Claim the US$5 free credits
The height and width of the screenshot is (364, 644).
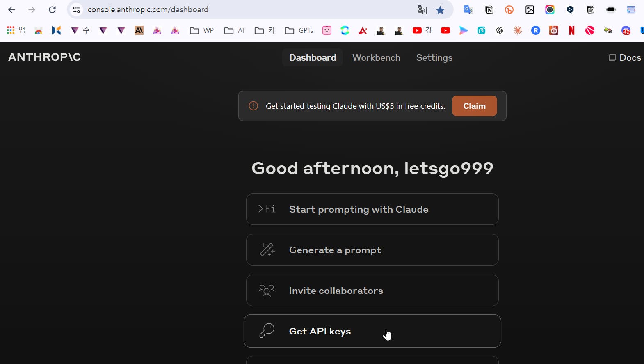[474, 106]
